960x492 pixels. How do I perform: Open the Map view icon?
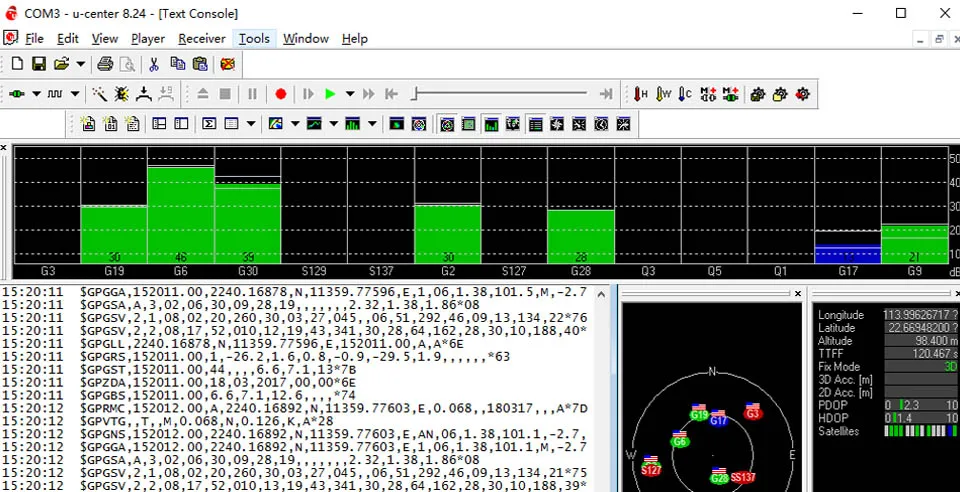[x=276, y=124]
